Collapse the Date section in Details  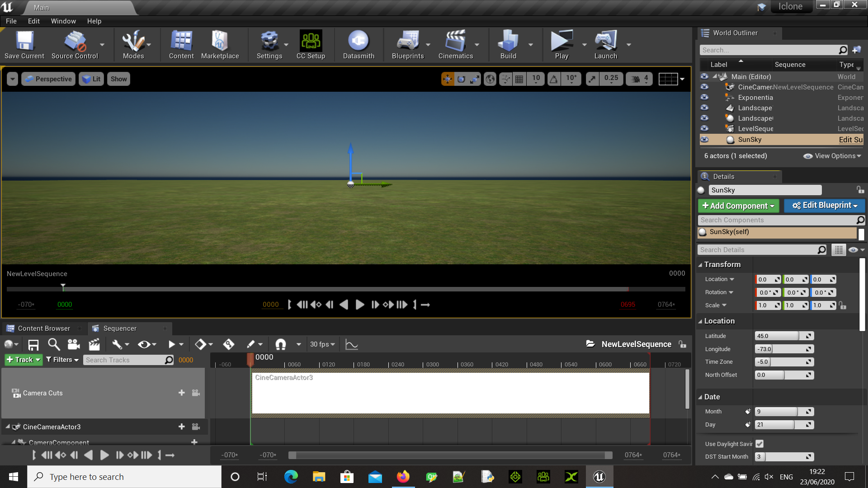tap(700, 397)
